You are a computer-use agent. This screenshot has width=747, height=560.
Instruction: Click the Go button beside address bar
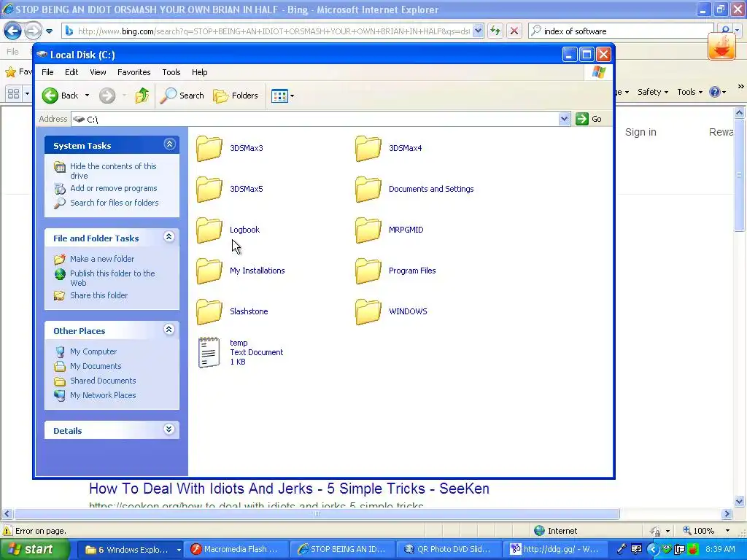pyautogui.click(x=589, y=119)
